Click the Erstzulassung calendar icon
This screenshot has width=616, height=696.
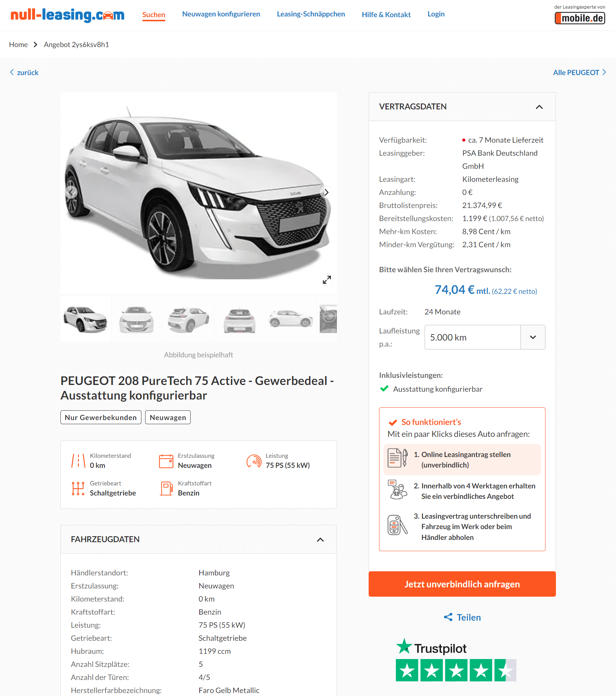point(166,461)
